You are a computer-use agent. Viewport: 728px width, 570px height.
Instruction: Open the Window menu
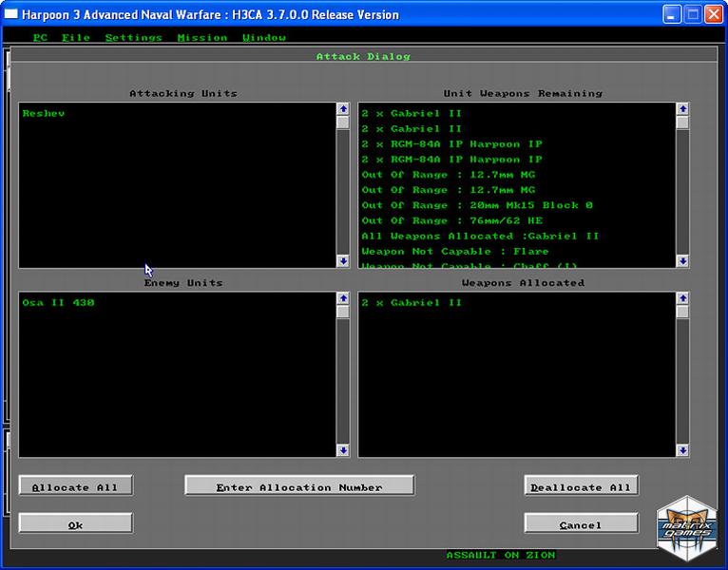click(x=263, y=38)
